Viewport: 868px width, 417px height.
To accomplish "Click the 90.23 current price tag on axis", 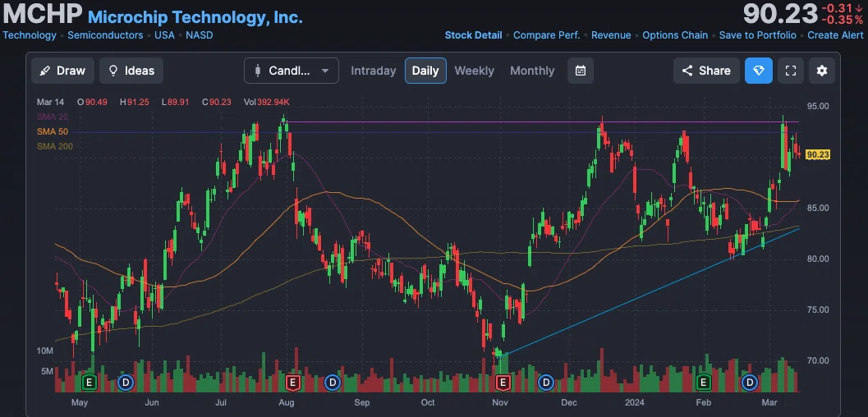I will 818,155.
